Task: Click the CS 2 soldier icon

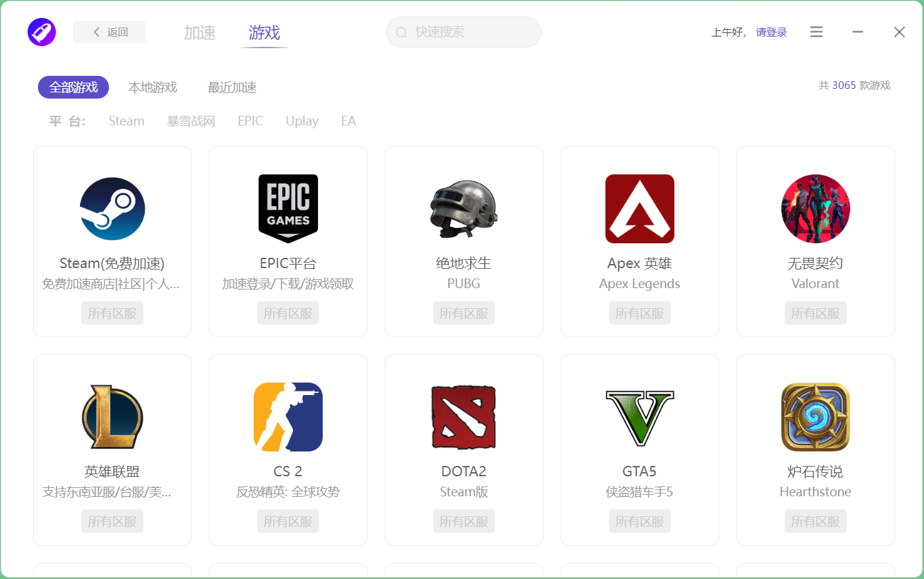Action: [288, 417]
